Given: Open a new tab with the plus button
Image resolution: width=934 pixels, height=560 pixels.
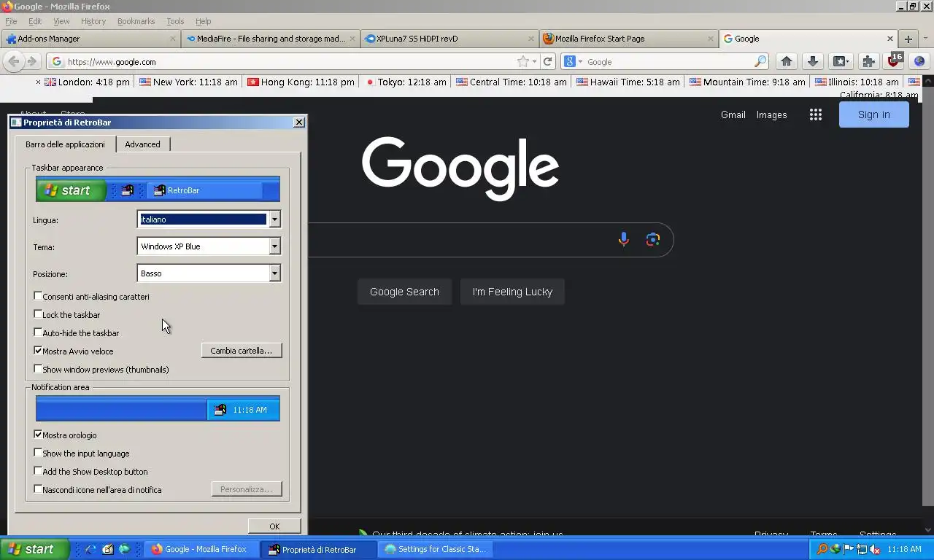Looking at the screenshot, I should tap(908, 39).
